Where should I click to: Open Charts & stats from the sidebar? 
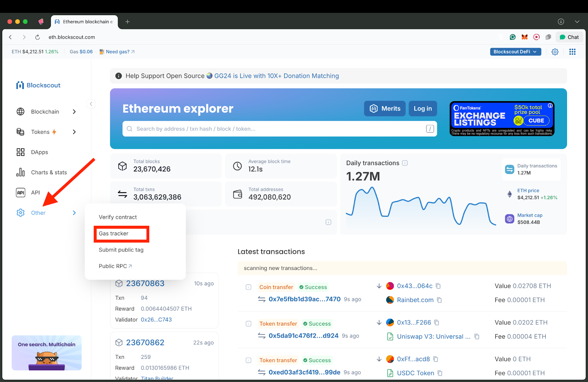49,172
